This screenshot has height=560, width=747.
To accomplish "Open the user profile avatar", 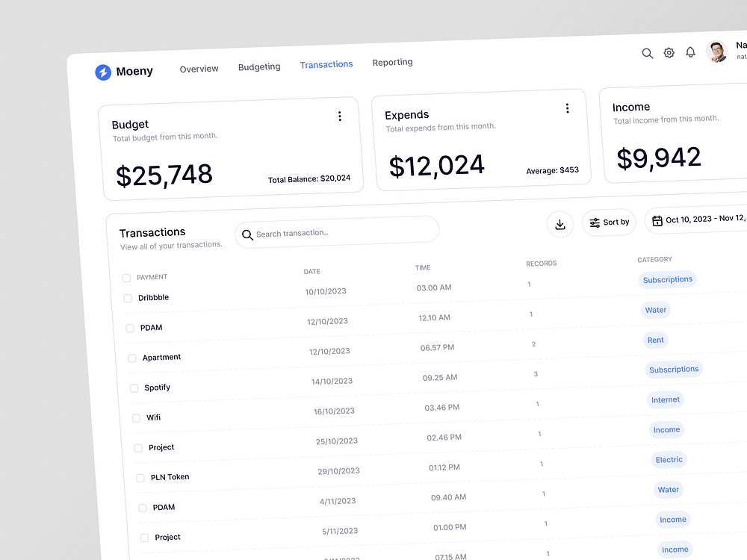I will click(716, 52).
